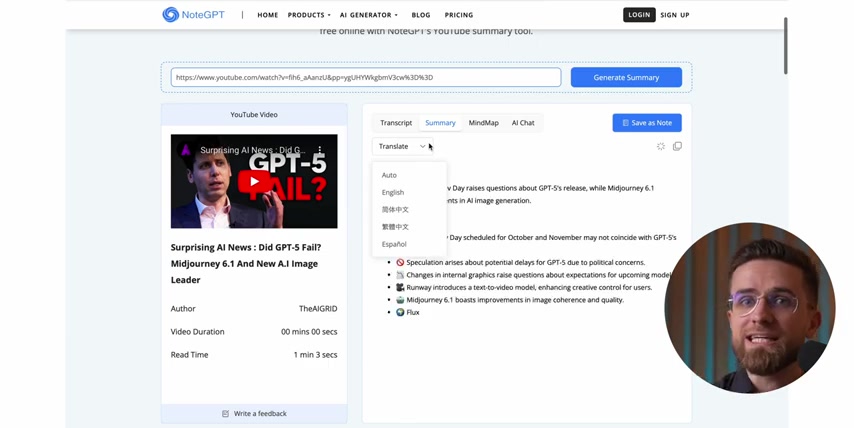The width and height of the screenshot is (854, 428).
Task: Click the video title text below thumbnail
Action: tap(246, 264)
